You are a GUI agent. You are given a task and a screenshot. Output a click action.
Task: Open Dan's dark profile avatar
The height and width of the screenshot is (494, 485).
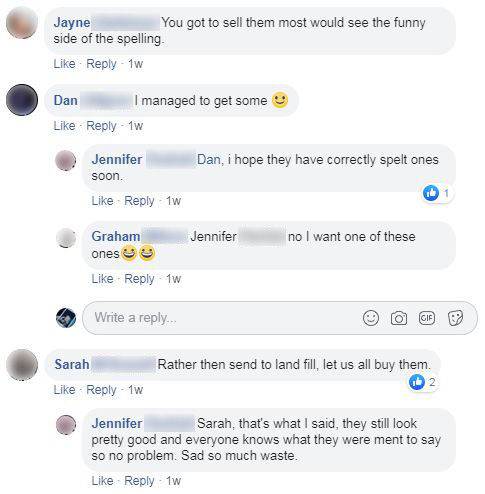(x=22, y=100)
